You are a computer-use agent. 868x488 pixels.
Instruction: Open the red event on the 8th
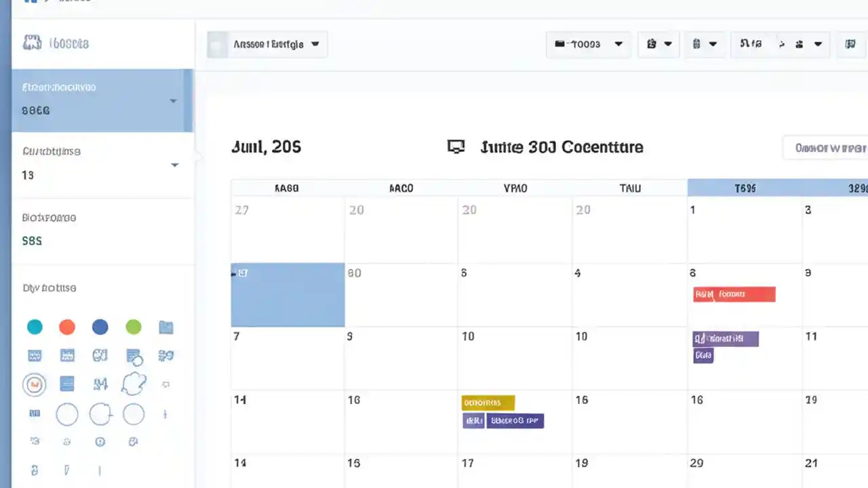pyautogui.click(x=734, y=294)
